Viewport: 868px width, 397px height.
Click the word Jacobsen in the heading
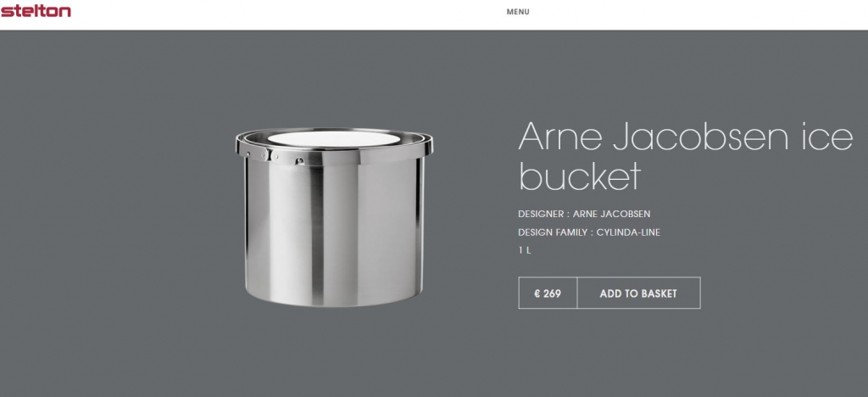tap(700, 136)
